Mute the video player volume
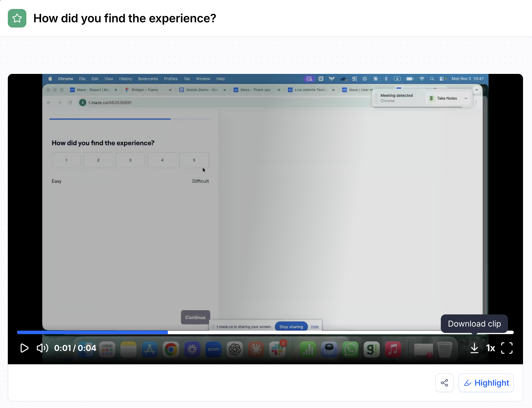This screenshot has width=532, height=408. [x=42, y=348]
